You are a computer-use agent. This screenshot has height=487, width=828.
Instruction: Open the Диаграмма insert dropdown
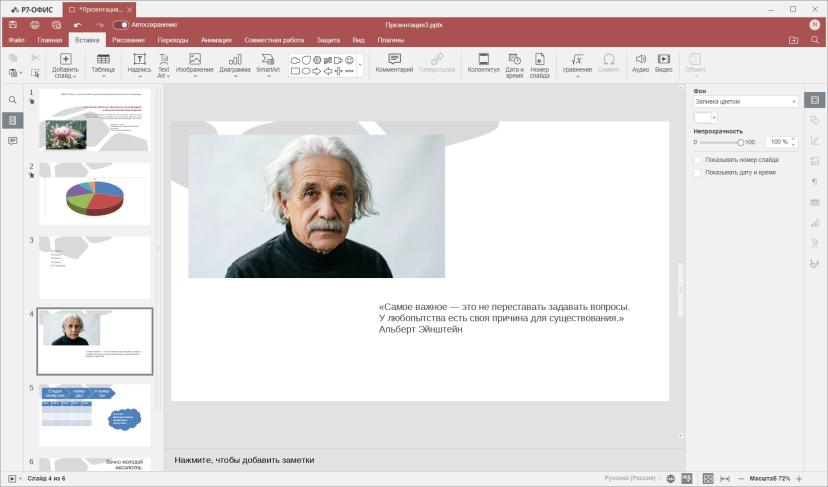(235, 65)
